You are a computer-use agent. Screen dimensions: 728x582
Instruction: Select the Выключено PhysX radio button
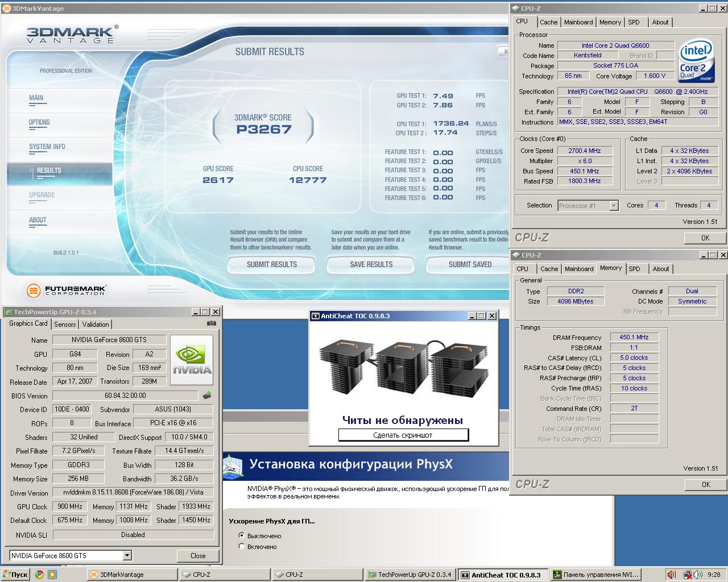(x=242, y=535)
